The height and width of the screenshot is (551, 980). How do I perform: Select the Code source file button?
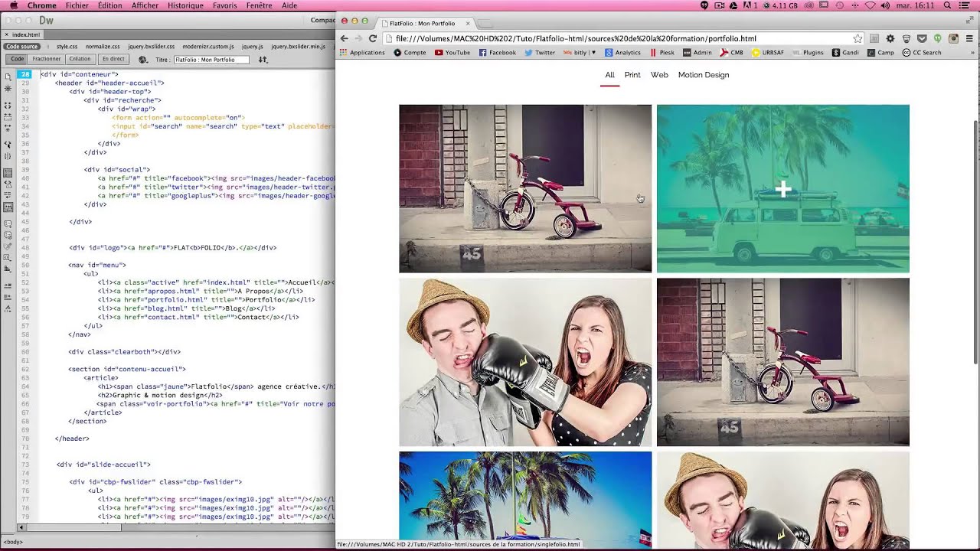(x=22, y=47)
